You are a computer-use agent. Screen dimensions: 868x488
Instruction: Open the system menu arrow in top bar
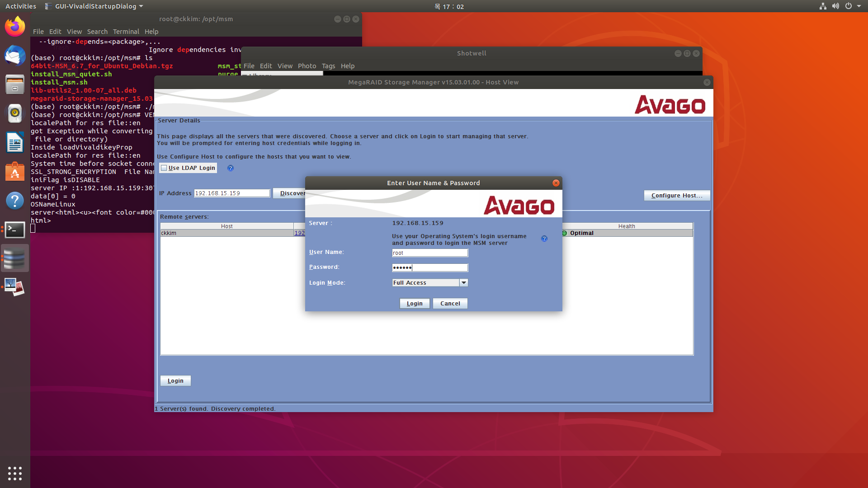coord(859,6)
